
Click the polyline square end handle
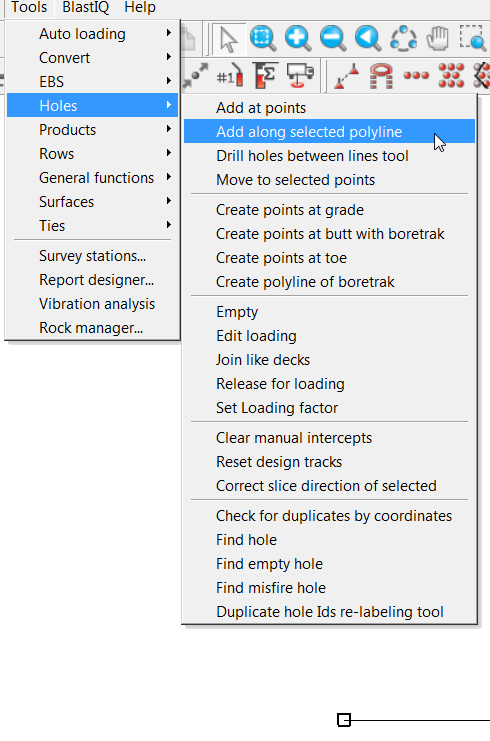[344, 720]
